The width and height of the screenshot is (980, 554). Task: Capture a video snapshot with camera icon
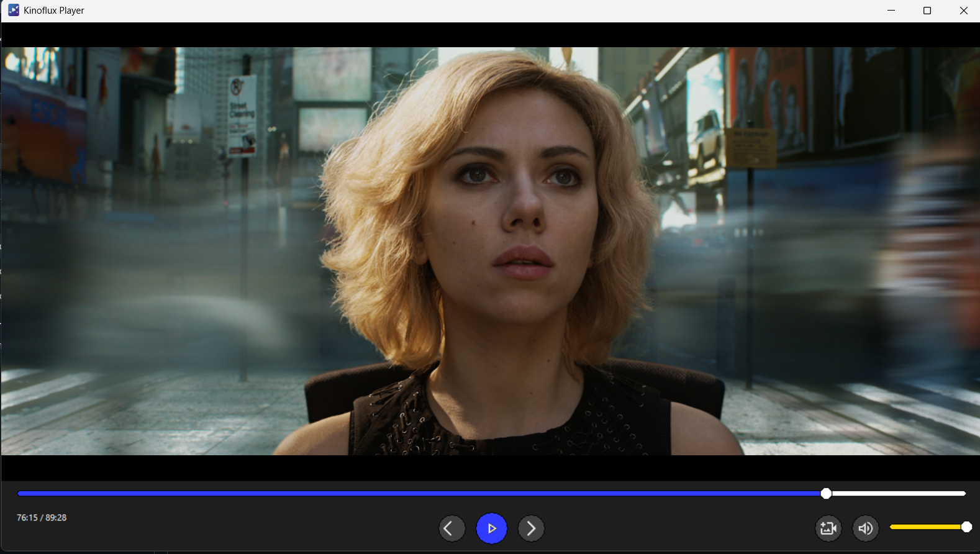click(828, 529)
